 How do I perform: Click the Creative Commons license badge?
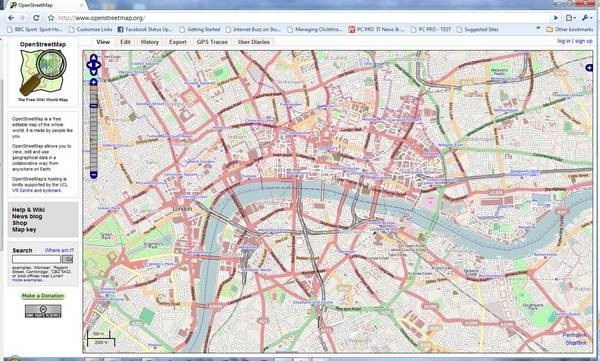43,311
